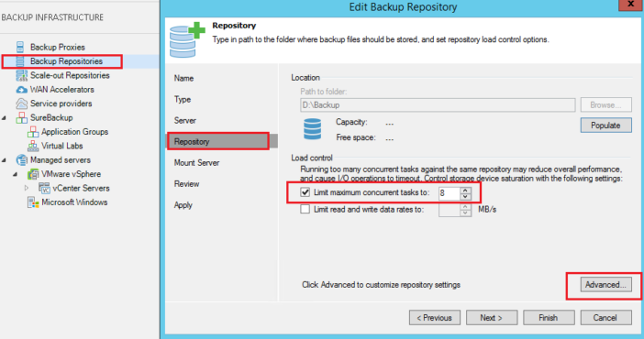Screen dimensions: 644x339
Task: Select vCenter Servers node
Action: [82, 188]
